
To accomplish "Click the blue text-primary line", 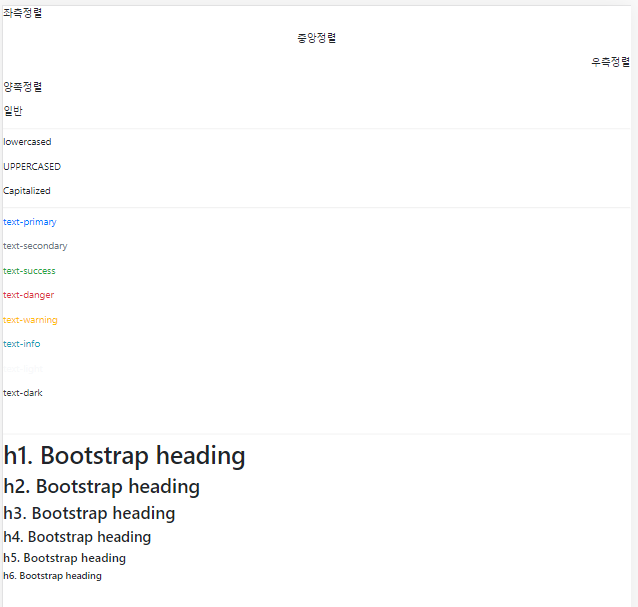I will [30, 222].
